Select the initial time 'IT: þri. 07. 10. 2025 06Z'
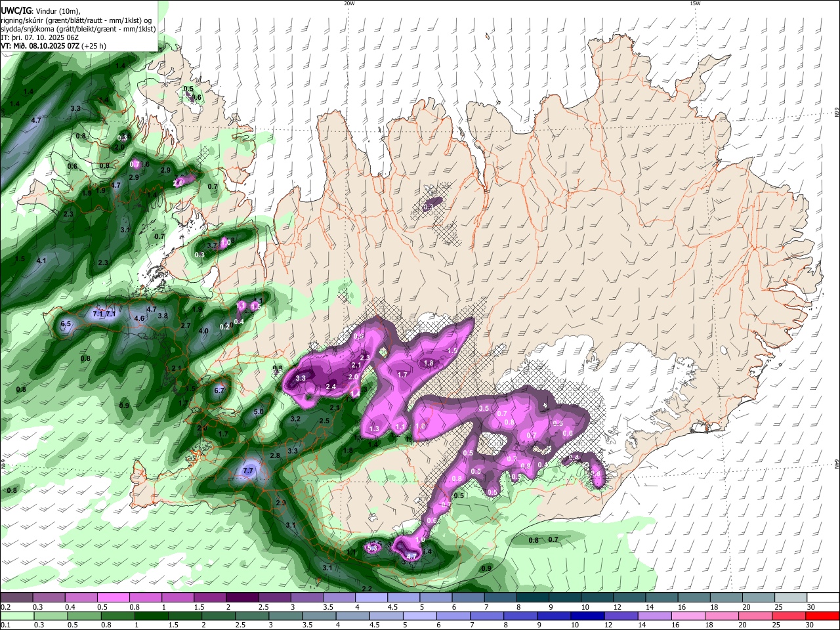The width and height of the screenshot is (840, 630). point(40,37)
